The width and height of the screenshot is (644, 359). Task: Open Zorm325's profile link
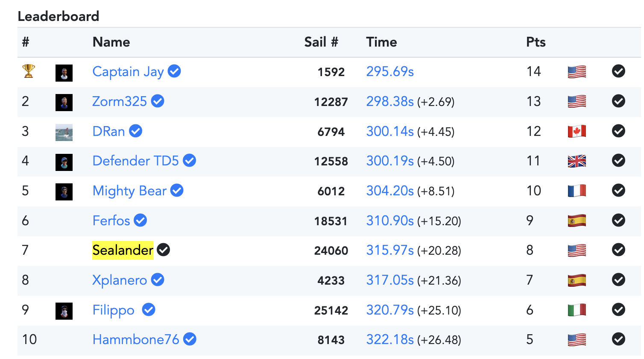[x=120, y=101]
